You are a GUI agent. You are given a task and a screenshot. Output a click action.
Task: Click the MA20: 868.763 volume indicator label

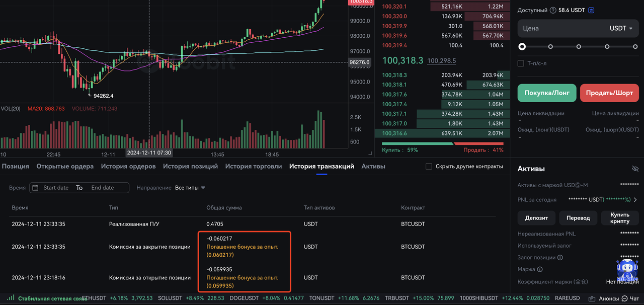click(x=46, y=109)
